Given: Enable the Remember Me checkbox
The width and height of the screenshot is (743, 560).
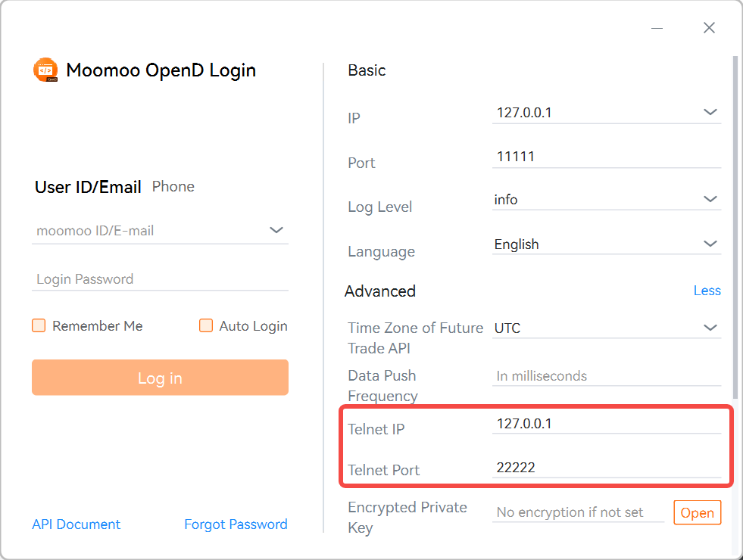Looking at the screenshot, I should click(39, 325).
